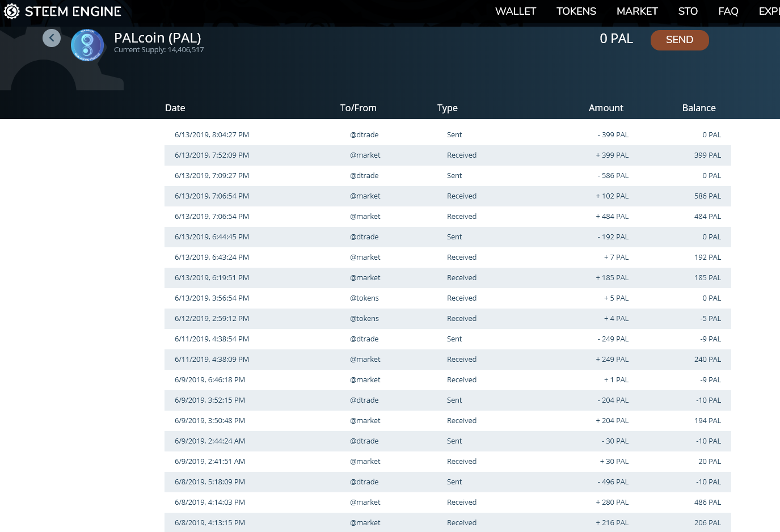The image size is (780, 532).
Task: Click the To/From column header
Action: click(359, 108)
